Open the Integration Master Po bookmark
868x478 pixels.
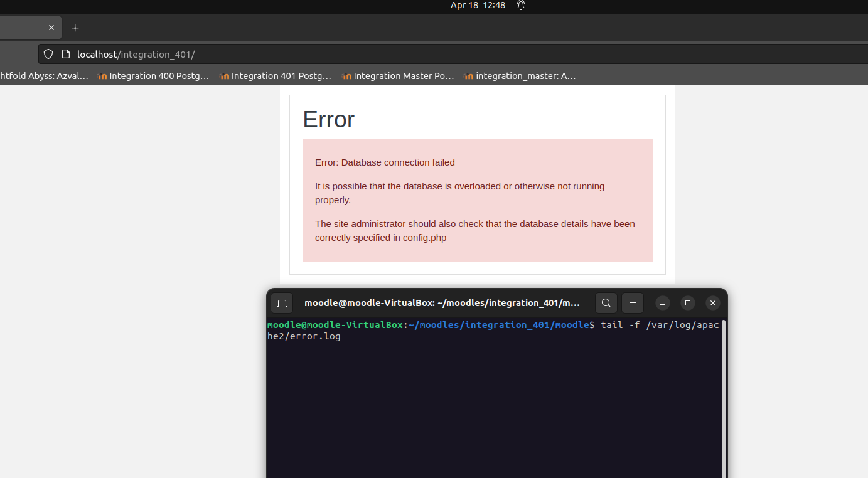[398, 76]
